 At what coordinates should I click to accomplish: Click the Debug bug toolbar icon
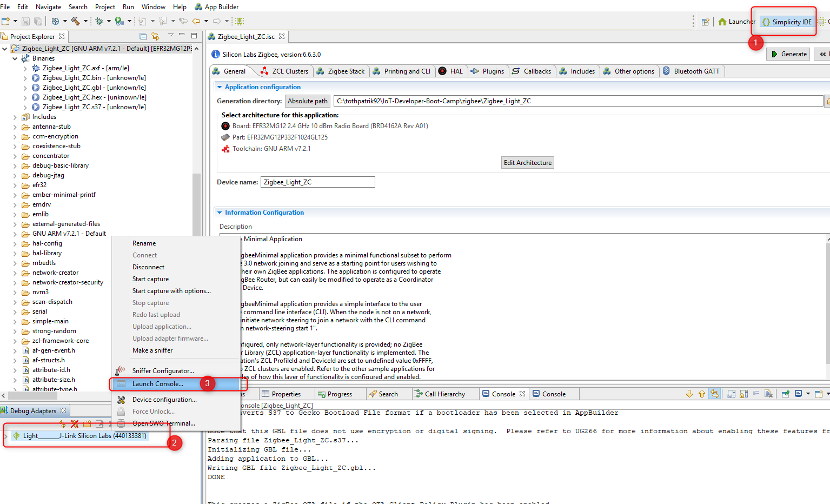click(99, 21)
